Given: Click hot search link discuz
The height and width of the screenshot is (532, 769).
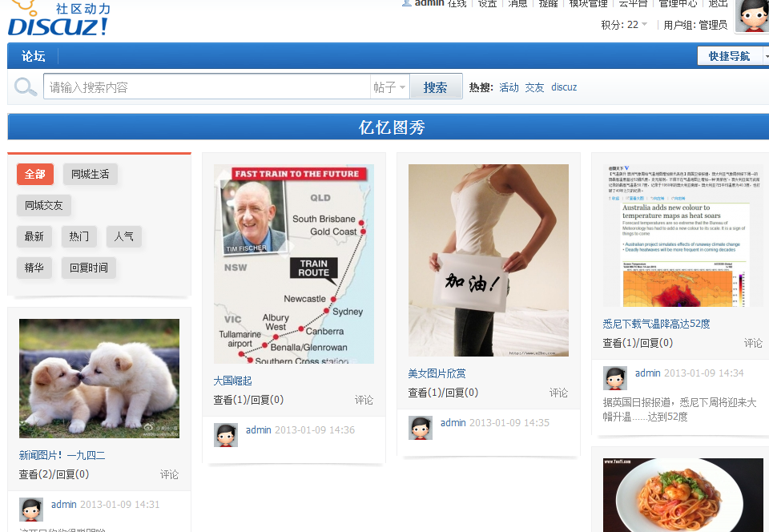Looking at the screenshot, I should 564,87.
